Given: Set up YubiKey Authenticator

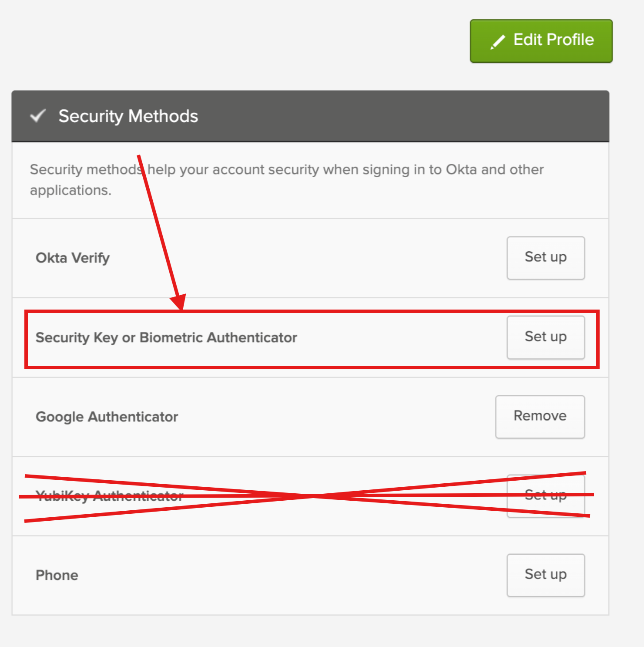Looking at the screenshot, I should coord(546,496).
